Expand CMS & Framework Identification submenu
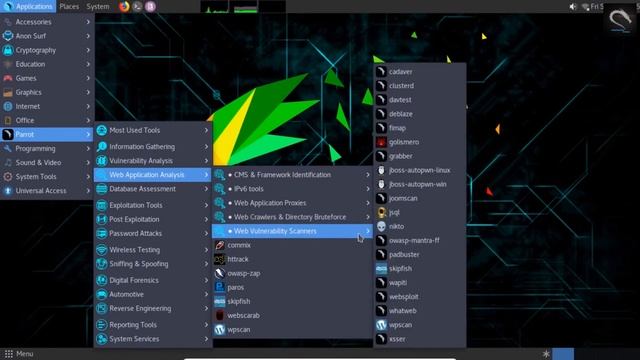Image resolution: width=640 pixels, height=360 pixels. tap(292, 175)
